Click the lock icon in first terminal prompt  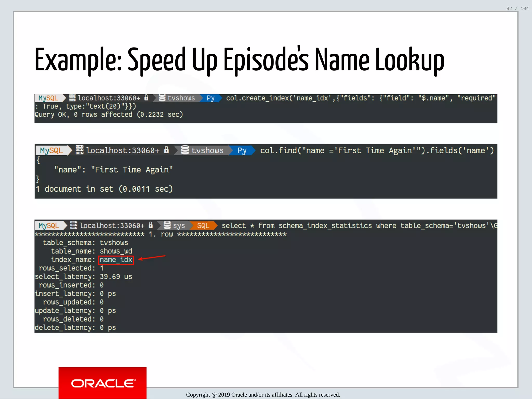coord(146,98)
